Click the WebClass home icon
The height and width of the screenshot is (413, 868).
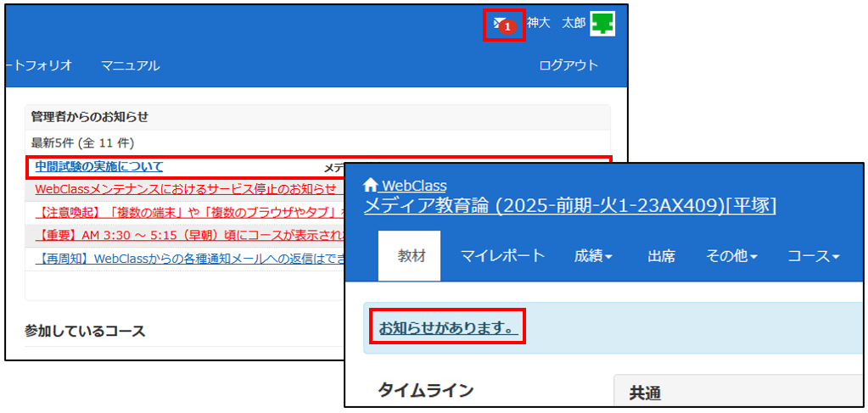[x=370, y=185]
